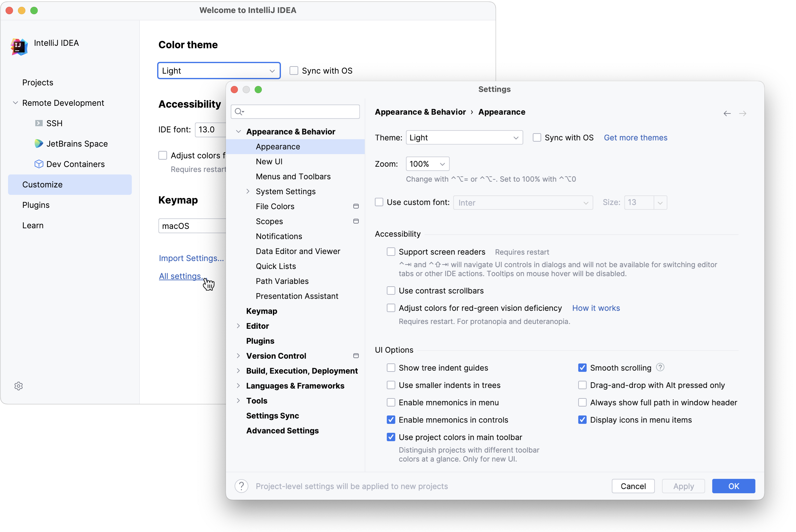Enable Show tree indent guides

click(391, 368)
